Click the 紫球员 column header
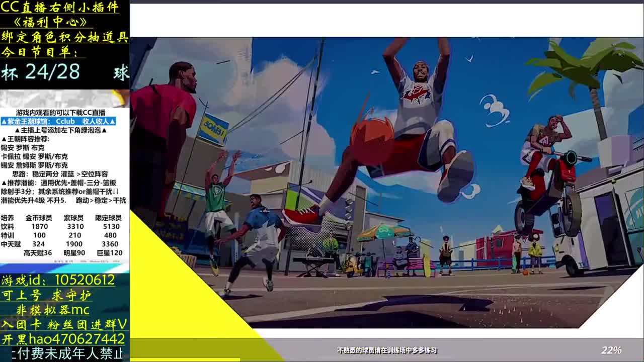 coord(73,218)
